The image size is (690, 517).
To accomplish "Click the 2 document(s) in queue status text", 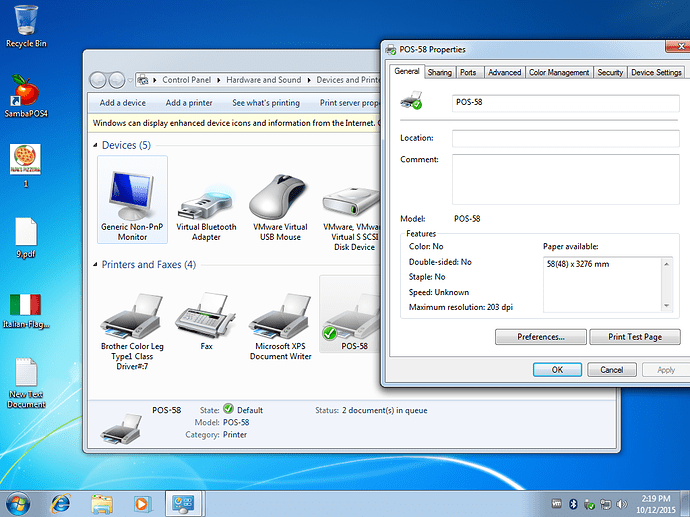I will (385, 411).
